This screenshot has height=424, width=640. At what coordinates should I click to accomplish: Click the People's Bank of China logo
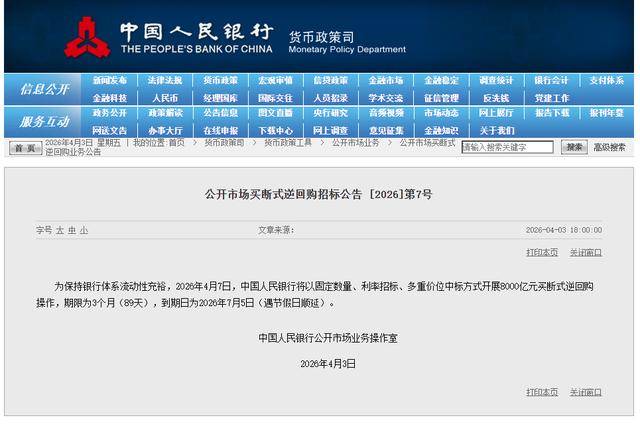87,38
